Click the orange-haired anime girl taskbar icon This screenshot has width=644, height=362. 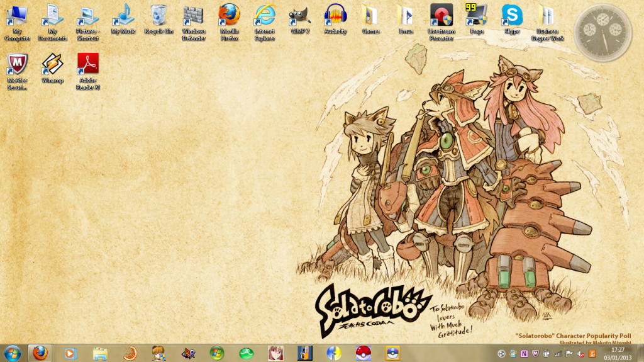(x=158, y=353)
